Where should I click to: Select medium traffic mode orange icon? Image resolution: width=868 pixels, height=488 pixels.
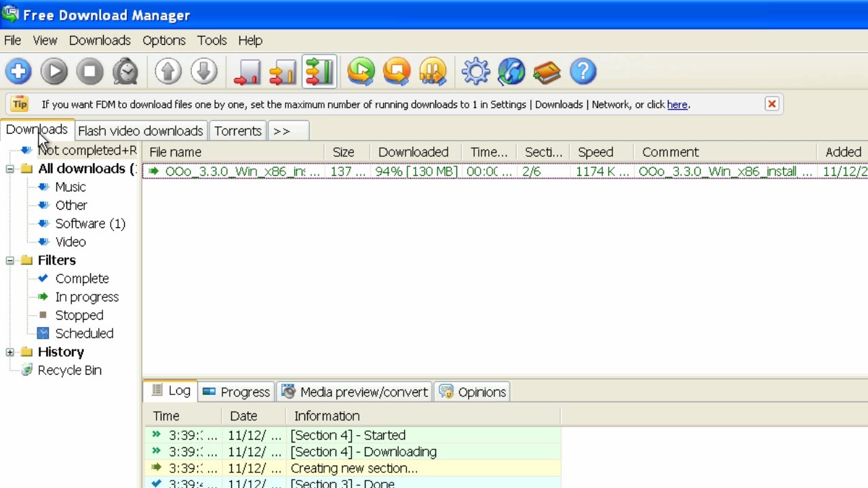[x=283, y=71]
